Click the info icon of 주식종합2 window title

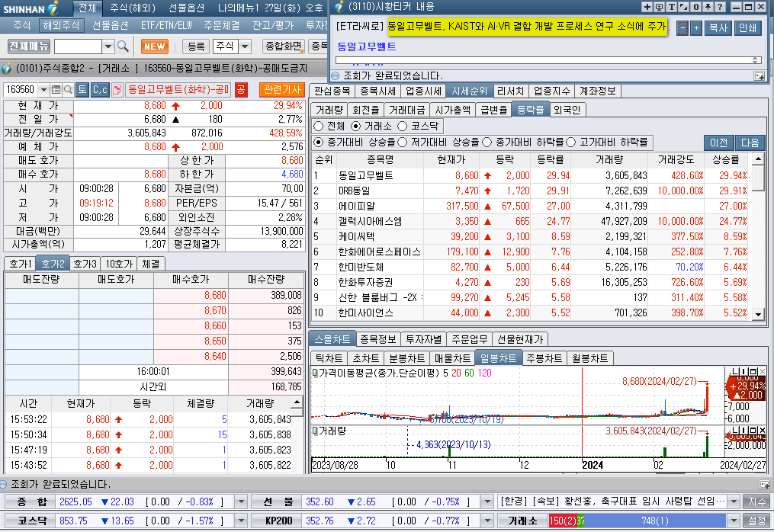[x=6, y=68]
